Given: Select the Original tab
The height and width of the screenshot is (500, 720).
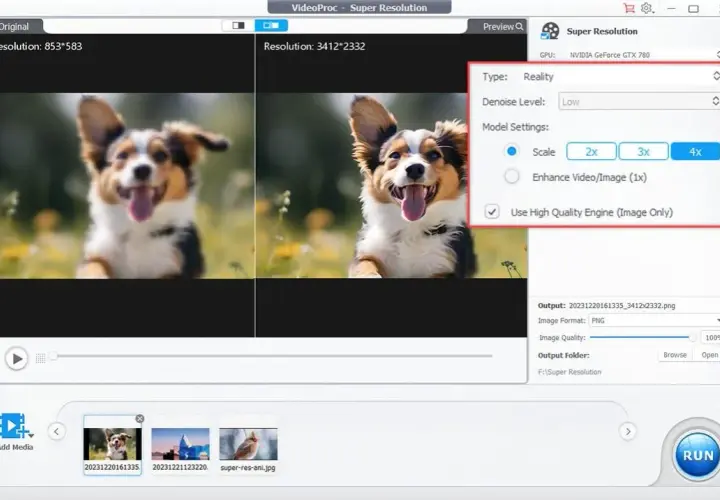Looking at the screenshot, I should tap(15, 27).
